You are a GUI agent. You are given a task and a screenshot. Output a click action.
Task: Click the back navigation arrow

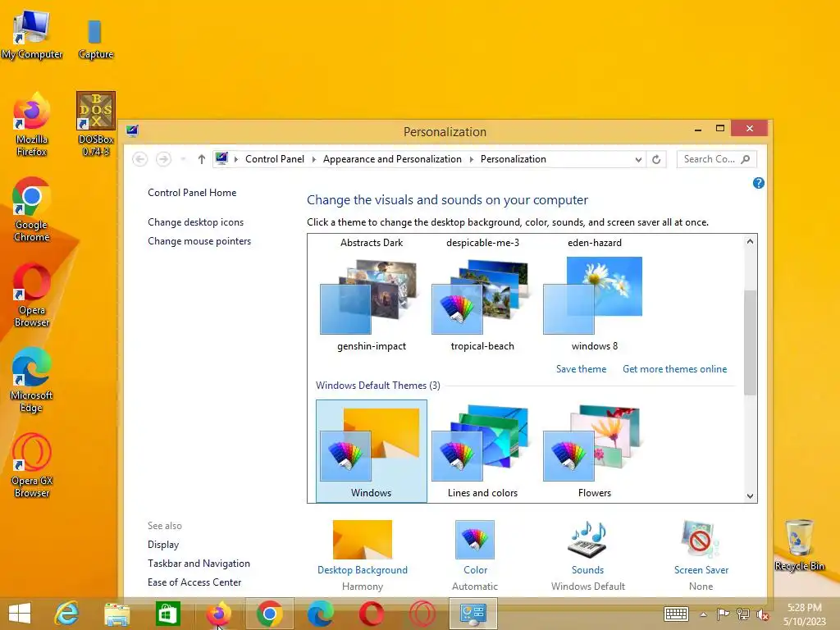(139, 159)
